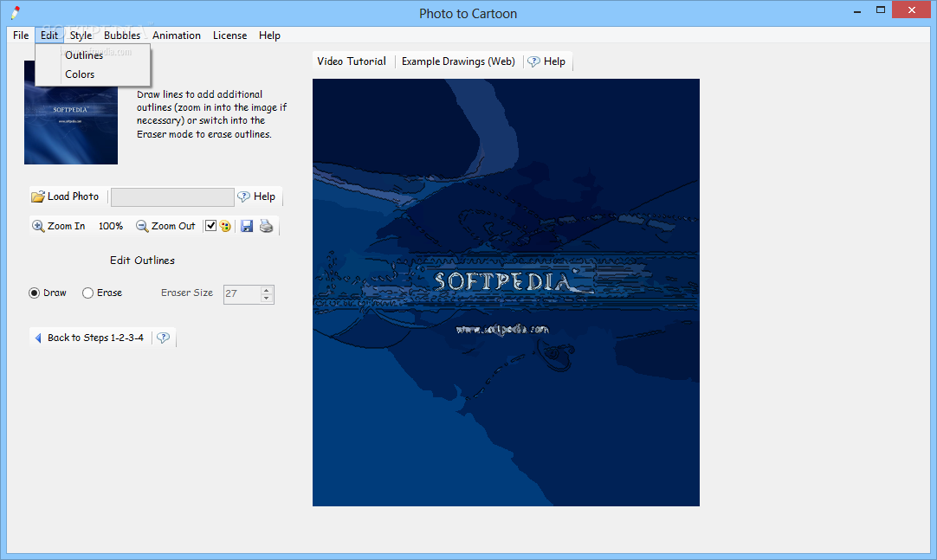
Task: Maximize the Photo to Cartoon window
Action: 880,10
